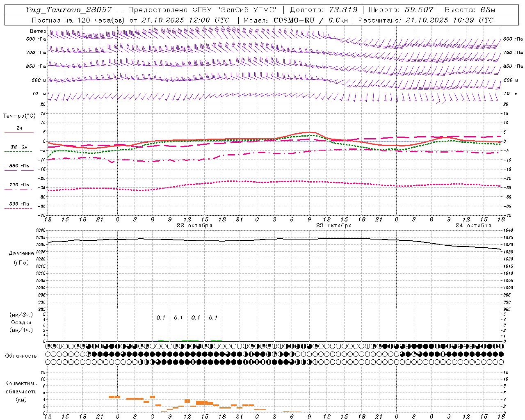Pick the dotted pink sample under legend 500 гПа
525x420 pixels.
click(x=18, y=208)
